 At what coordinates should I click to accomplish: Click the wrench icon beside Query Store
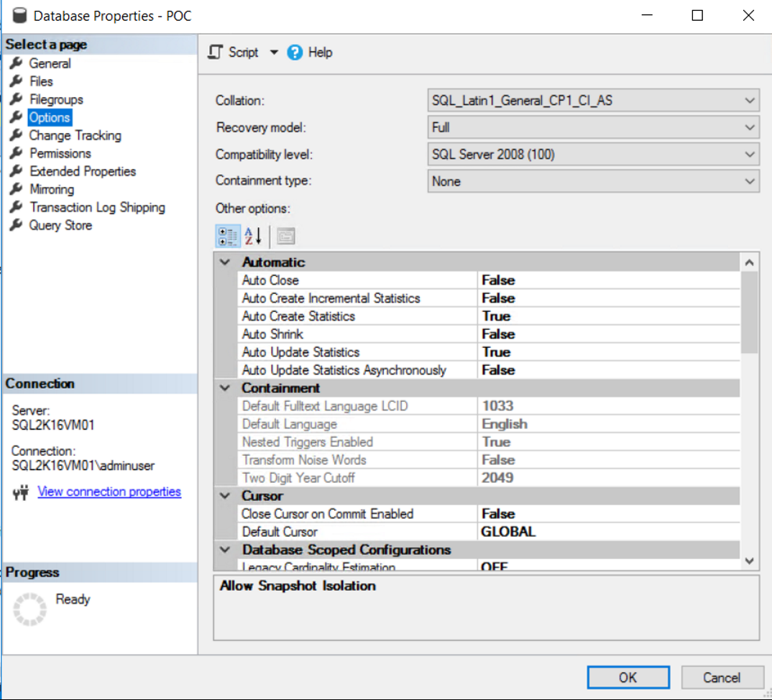click(x=17, y=225)
